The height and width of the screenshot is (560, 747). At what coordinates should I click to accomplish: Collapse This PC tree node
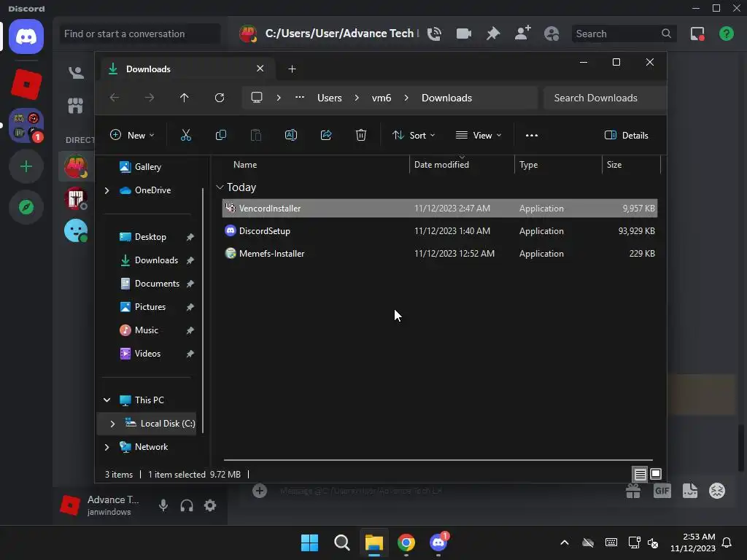[x=107, y=400]
